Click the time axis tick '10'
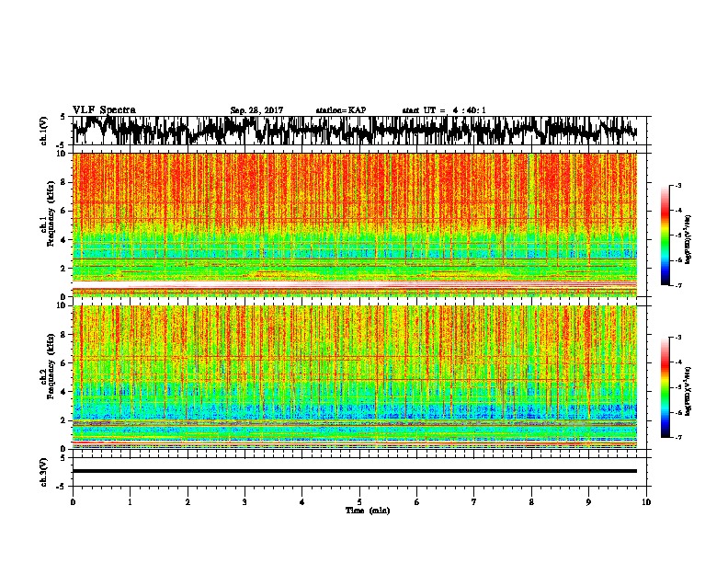 pyautogui.click(x=646, y=502)
